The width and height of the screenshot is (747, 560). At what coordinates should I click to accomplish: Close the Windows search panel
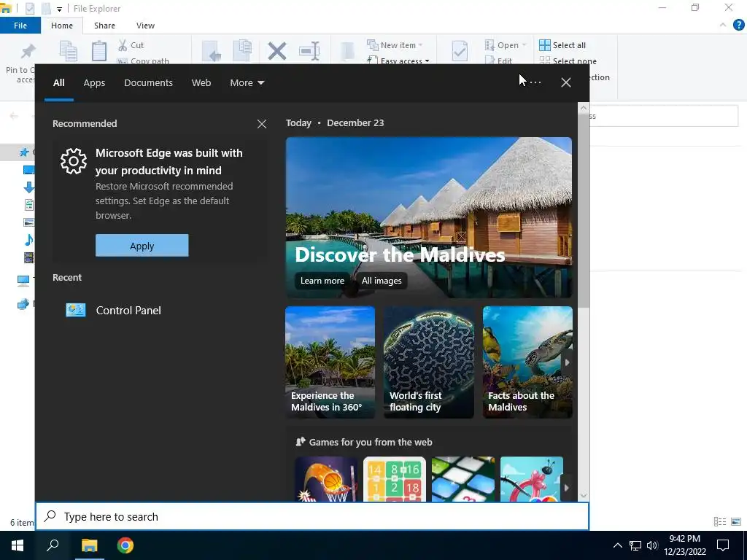click(x=565, y=82)
